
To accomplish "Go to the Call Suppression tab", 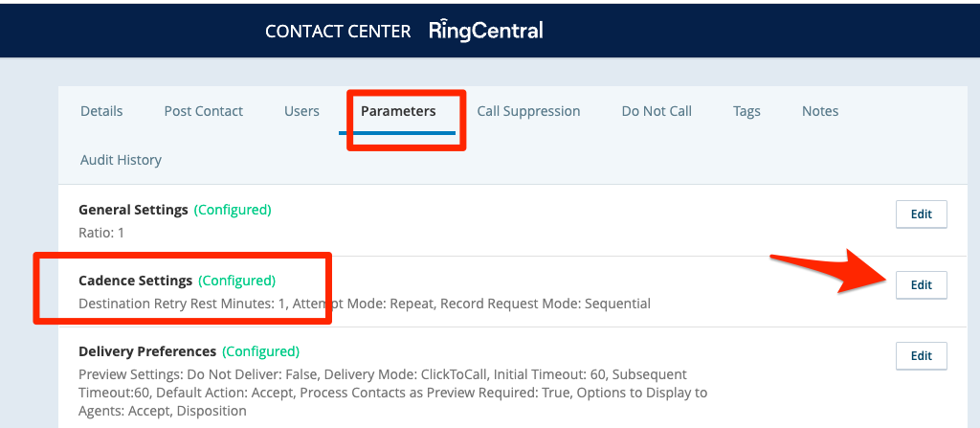I will point(528,111).
